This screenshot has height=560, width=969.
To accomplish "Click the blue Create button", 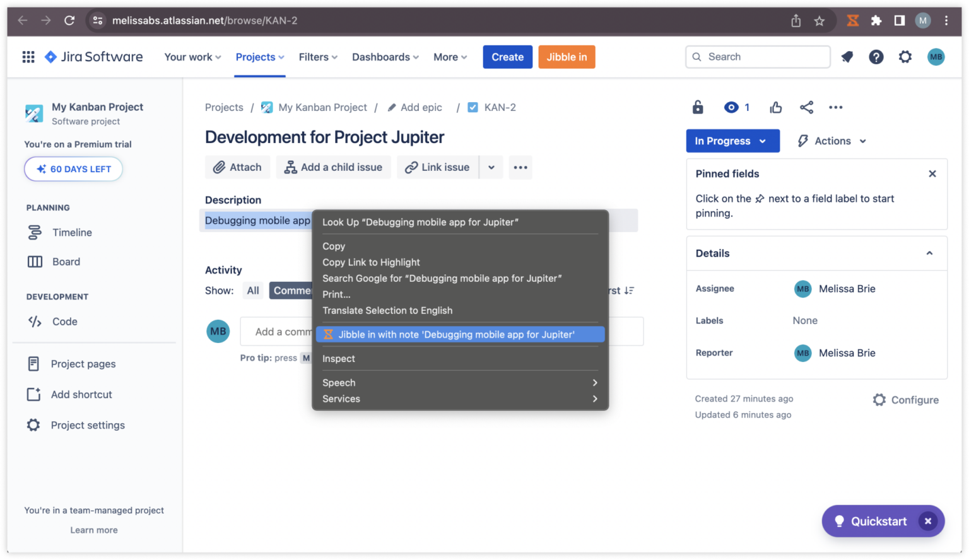I will 507,57.
